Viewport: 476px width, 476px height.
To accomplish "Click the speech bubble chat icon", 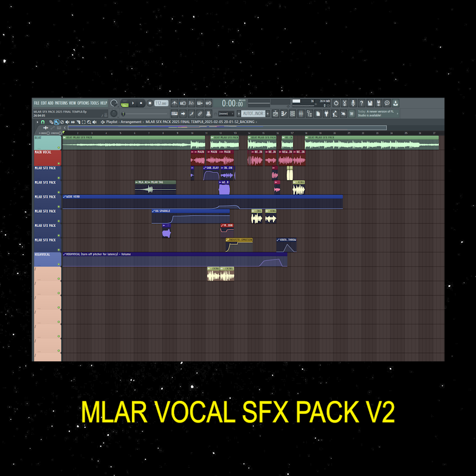I will coord(387,103).
